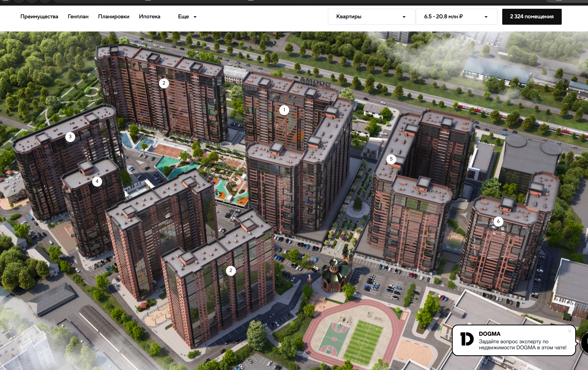Open the Планировки menu item
This screenshot has height=370, width=588.
113,17
